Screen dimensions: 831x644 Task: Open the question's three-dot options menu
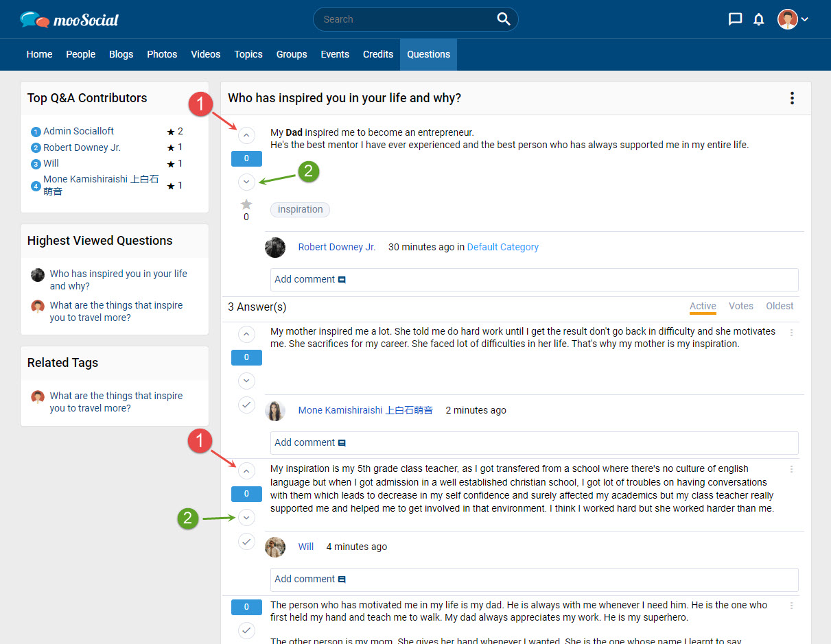[792, 98]
